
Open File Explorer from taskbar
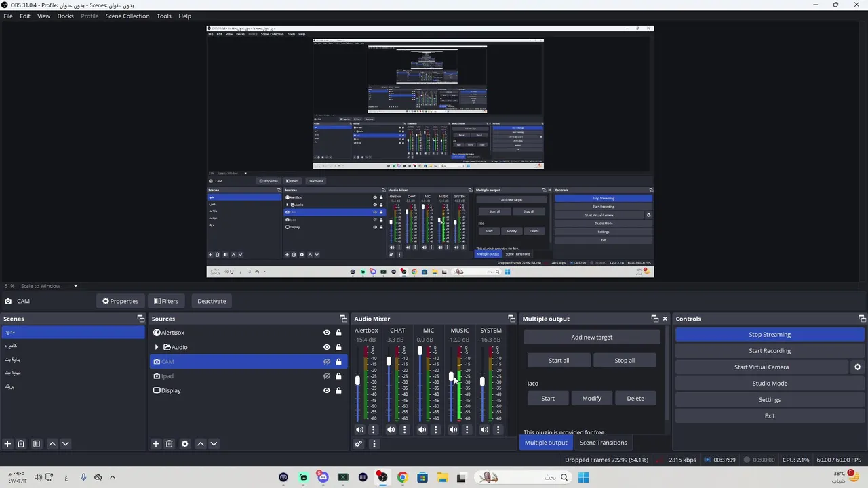click(x=442, y=478)
